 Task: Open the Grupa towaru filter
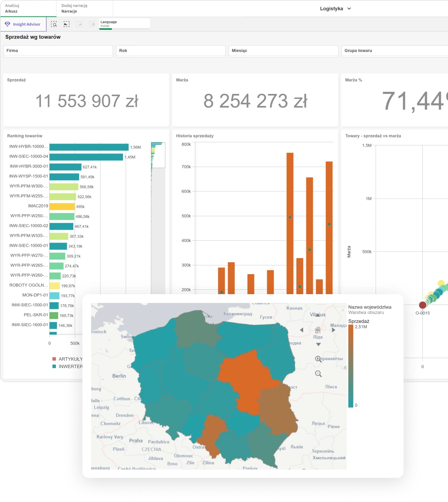394,51
